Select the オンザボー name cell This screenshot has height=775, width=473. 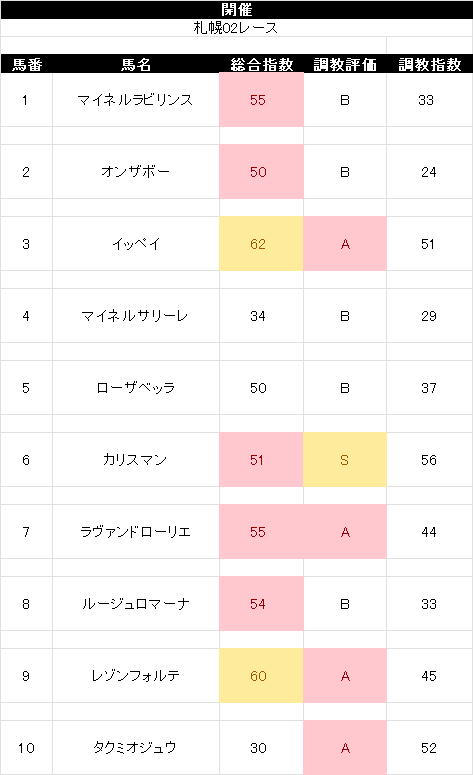135,172
